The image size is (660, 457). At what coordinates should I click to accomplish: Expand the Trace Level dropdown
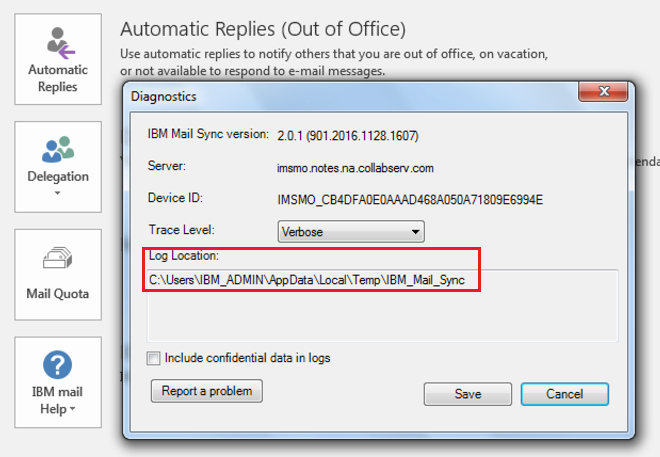(x=351, y=231)
